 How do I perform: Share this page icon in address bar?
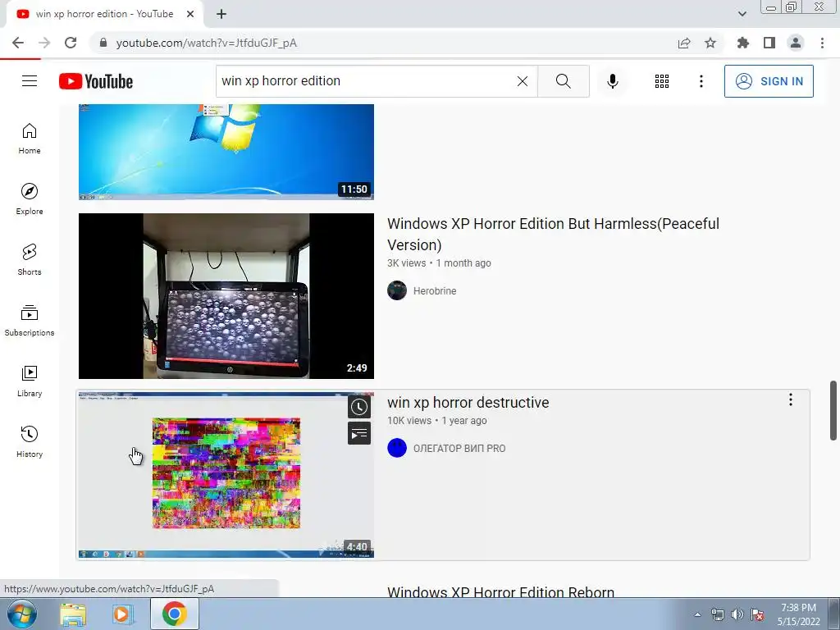point(684,43)
